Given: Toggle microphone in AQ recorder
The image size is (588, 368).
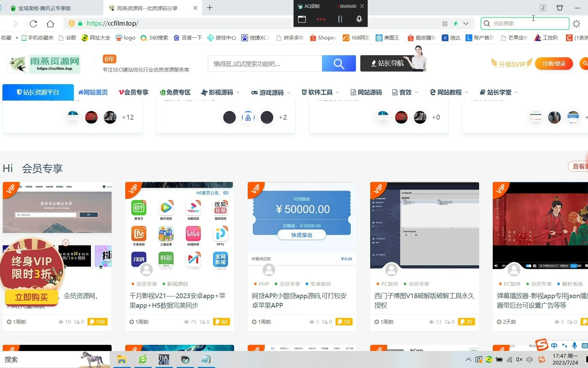Looking at the screenshot, I should point(359,19).
